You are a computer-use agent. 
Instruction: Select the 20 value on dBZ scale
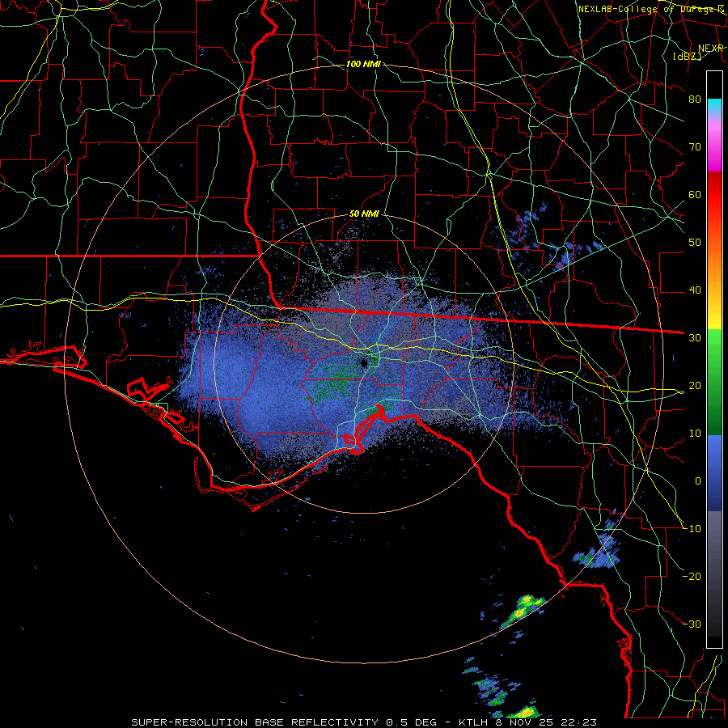coord(695,385)
